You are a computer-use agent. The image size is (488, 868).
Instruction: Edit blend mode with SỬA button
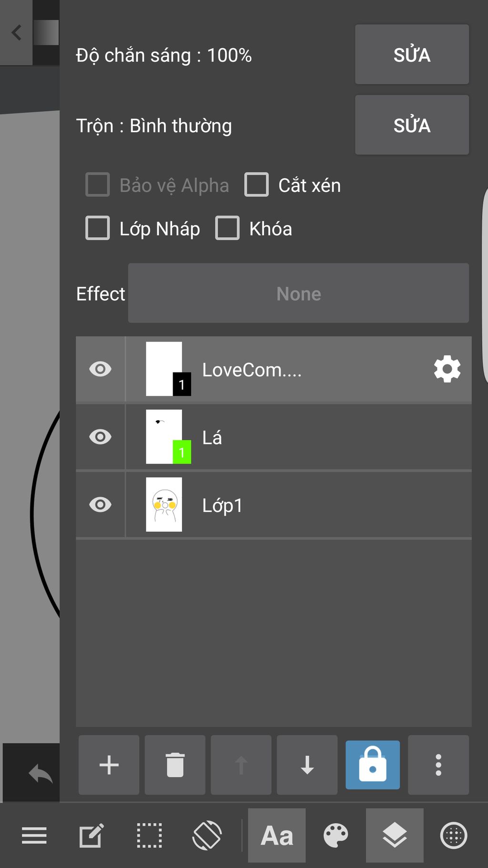coord(412,125)
